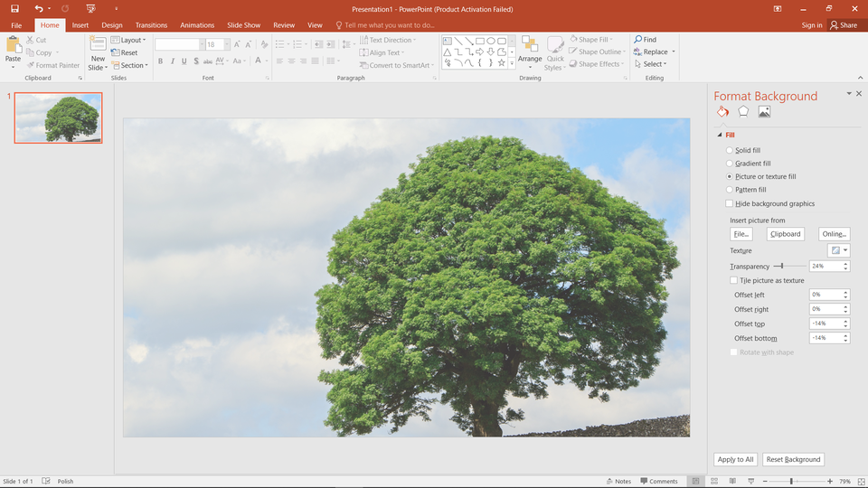The width and height of the screenshot is (868, 488).
Task: Open the Transitions ribbon tab
Action: point(151,25)
